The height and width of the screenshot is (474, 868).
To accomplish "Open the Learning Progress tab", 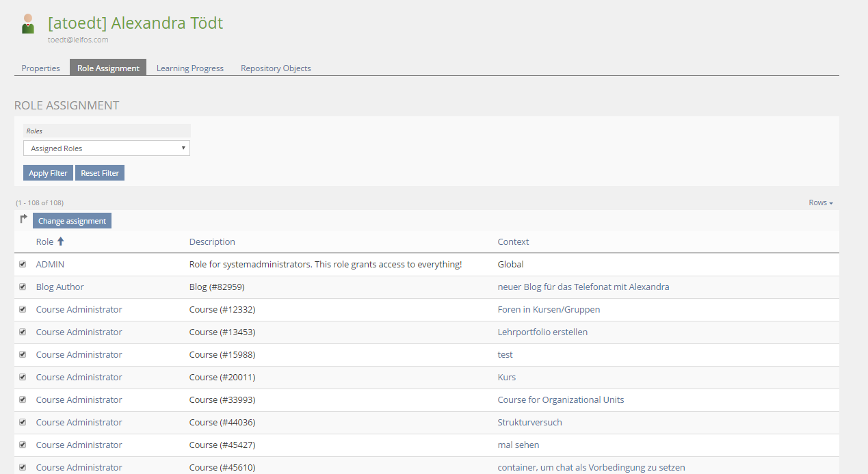I will click(x=189, y=68).
